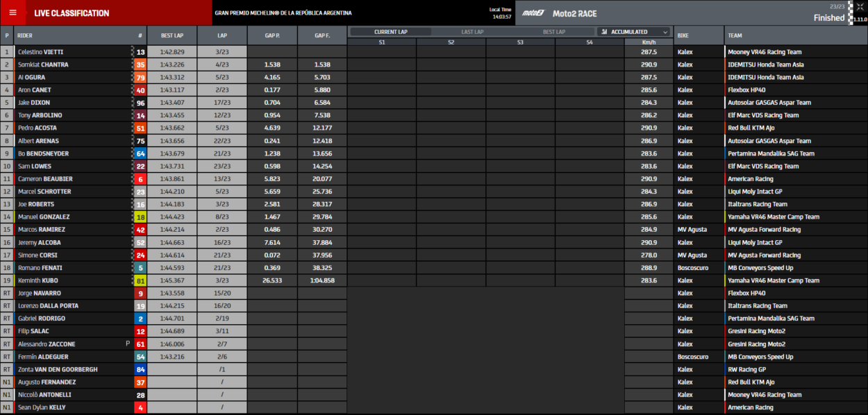Click rider number badge 9 for Navarro
This screenshot has width=868, height=415.
tap(140, 293)
